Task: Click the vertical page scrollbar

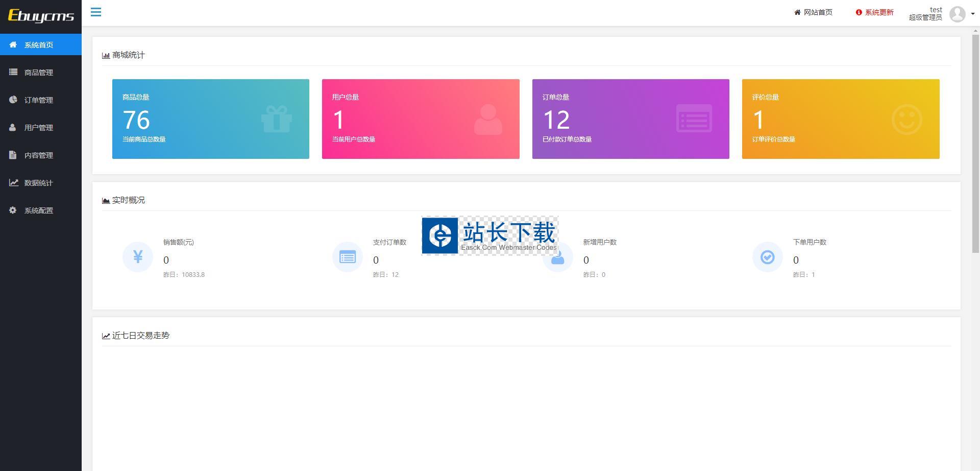Action: click(975, 143)
